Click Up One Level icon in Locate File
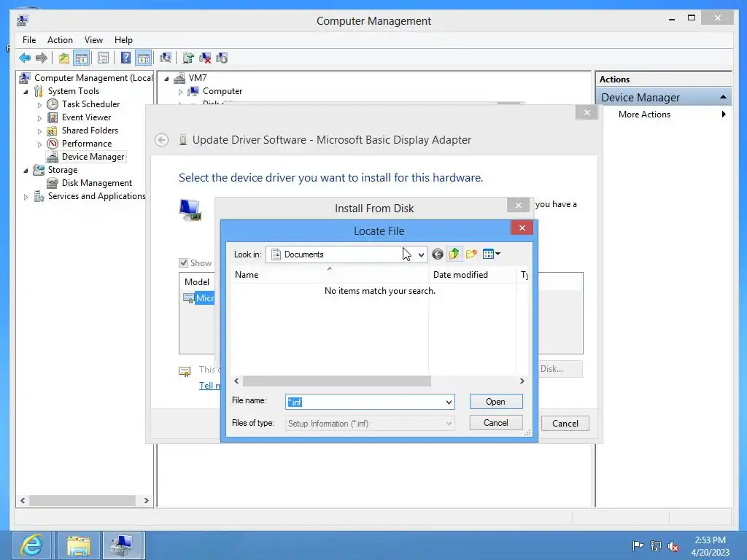Screen dimensions: 747x560 point(454,254)
